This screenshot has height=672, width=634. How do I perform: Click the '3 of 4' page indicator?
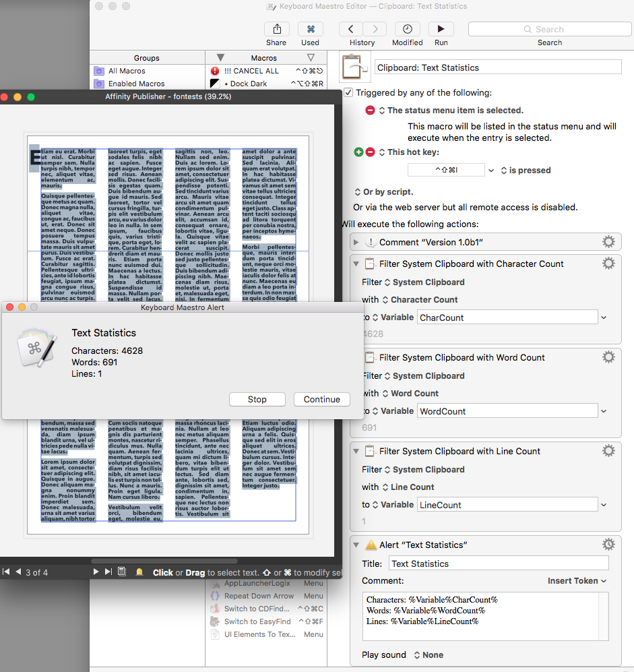pos(37,572)
